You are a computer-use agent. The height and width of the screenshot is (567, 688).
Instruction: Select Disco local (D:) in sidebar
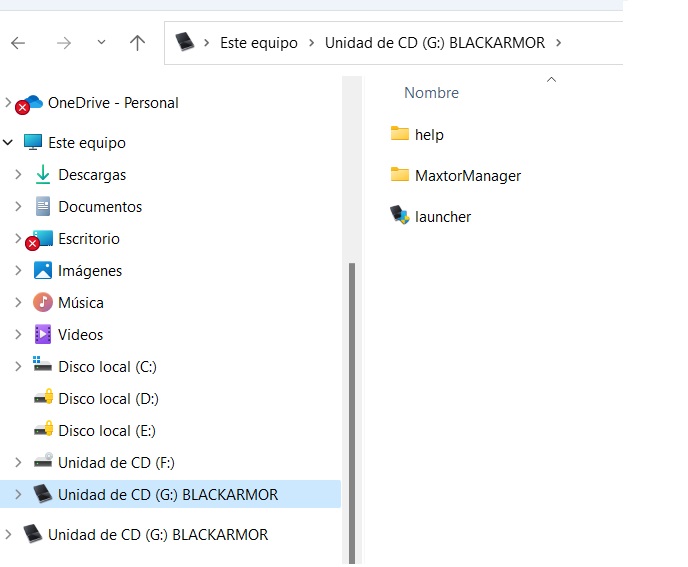[108, 398]
